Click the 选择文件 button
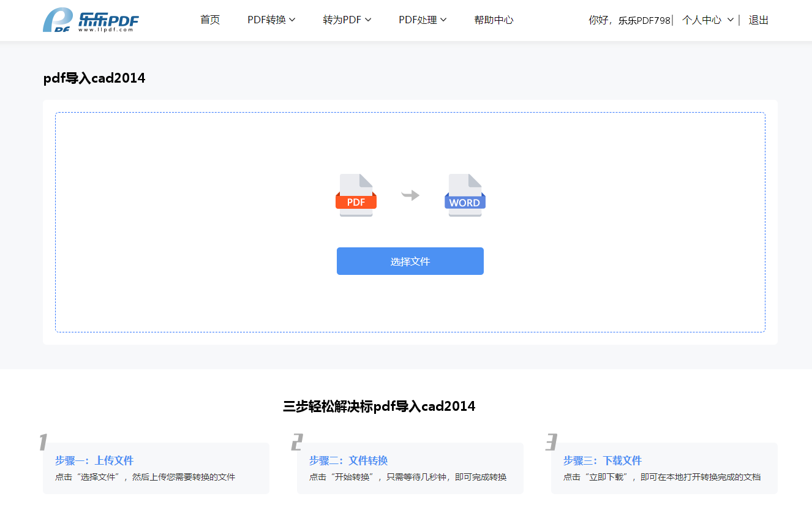This screenshot has width=812, height=510. tap(410, 261)
